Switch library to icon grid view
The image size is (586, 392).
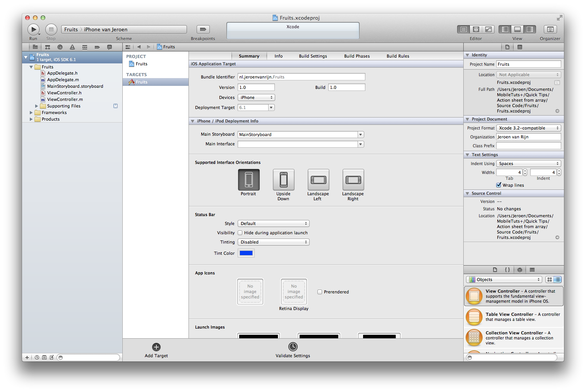[x=550, y=280]
